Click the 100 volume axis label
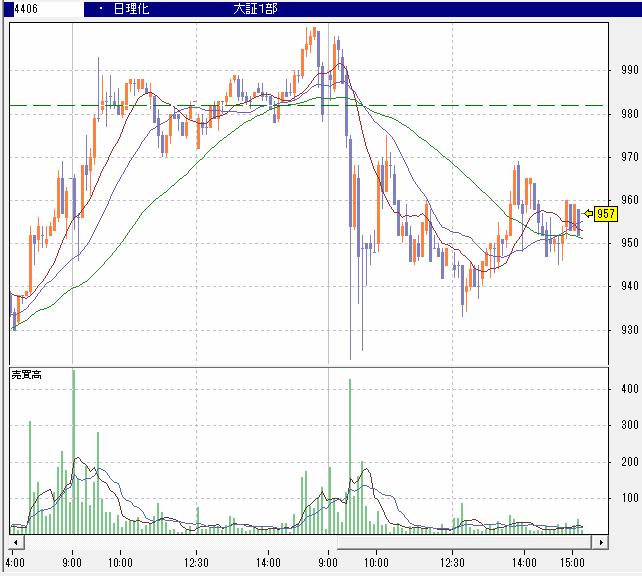The height and width of the screenshot is (576, 642). (629, 498)
